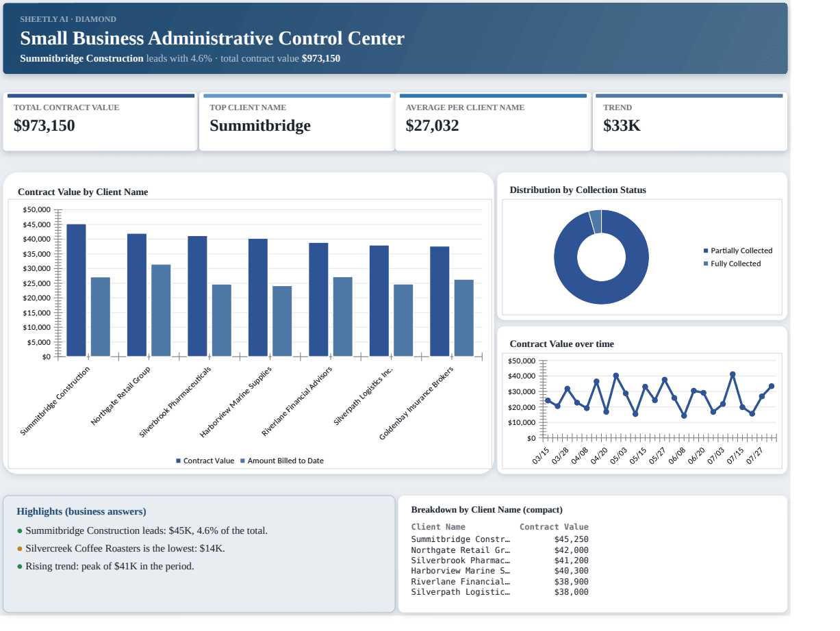Screen dimensions: 840x631
Task: Click the 03/15 date label on the line chart
Action: pyautogui.click(x=541, y=456)
